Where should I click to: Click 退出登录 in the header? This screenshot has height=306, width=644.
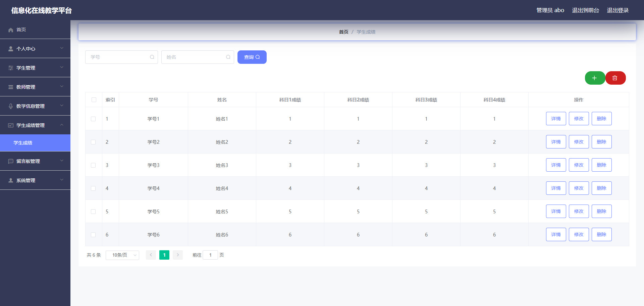pos(618,10)
